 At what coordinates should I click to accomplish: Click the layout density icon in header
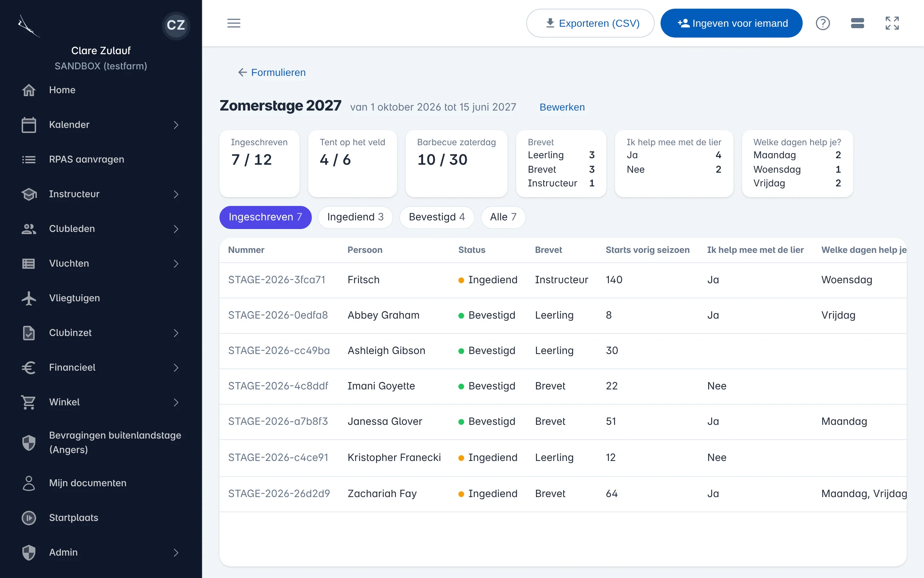[857, 23]
